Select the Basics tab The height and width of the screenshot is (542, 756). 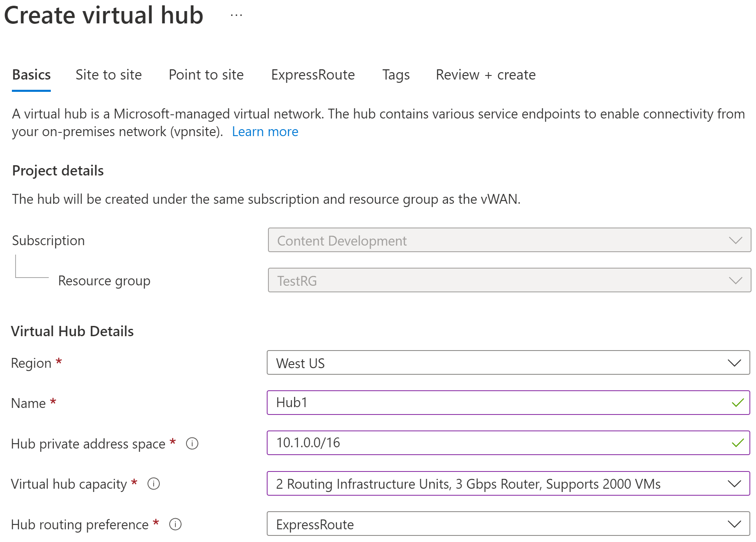(31, 75)
